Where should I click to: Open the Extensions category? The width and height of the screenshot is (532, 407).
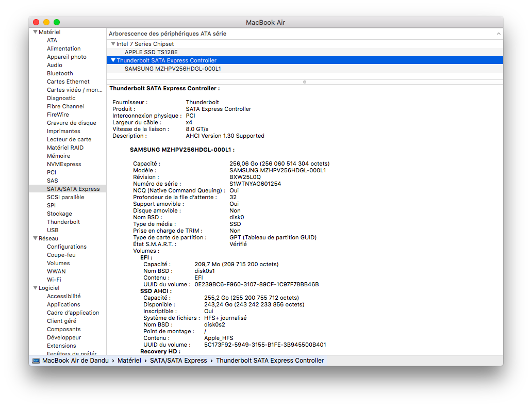click(x=61, y=346)
